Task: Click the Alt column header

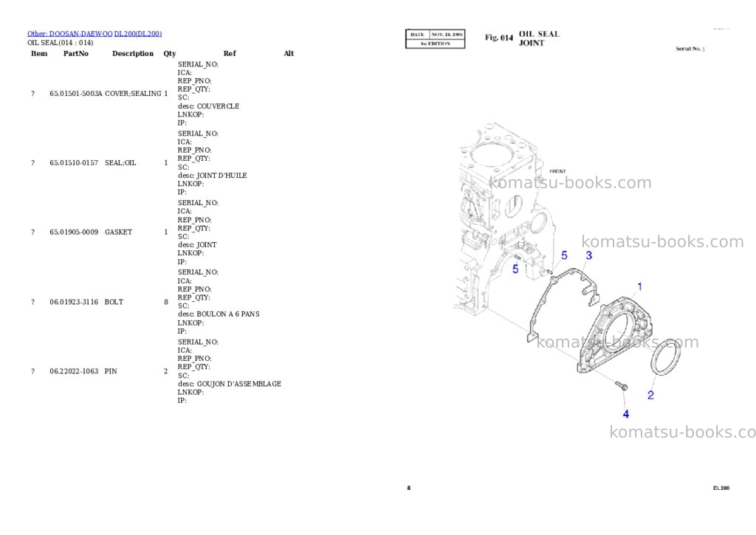Action: tap(289, 53)
